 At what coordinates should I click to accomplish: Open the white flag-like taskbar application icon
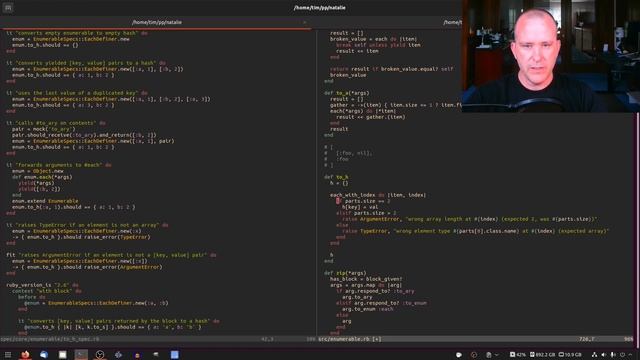pos(156,355)
